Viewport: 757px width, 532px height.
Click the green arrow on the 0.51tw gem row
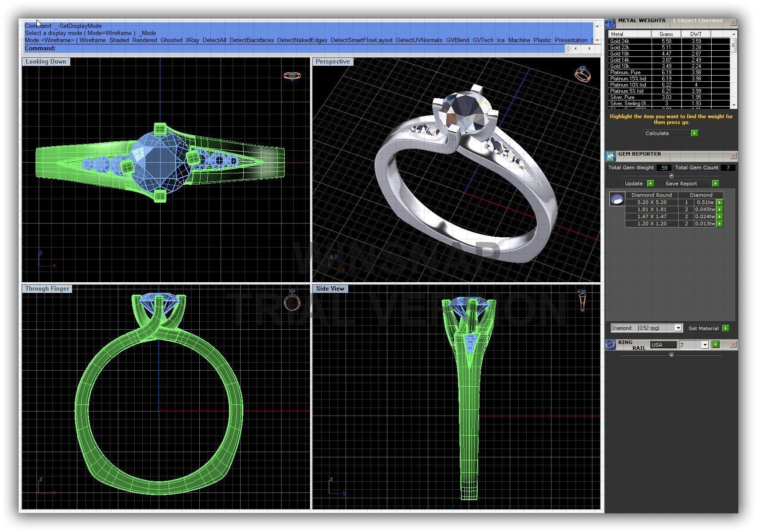719,203
